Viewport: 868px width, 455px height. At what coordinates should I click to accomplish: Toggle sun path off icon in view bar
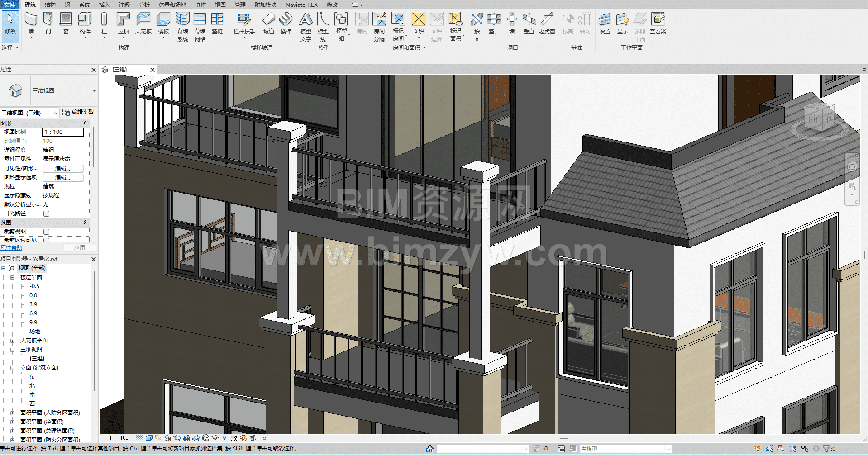(158, 438)
